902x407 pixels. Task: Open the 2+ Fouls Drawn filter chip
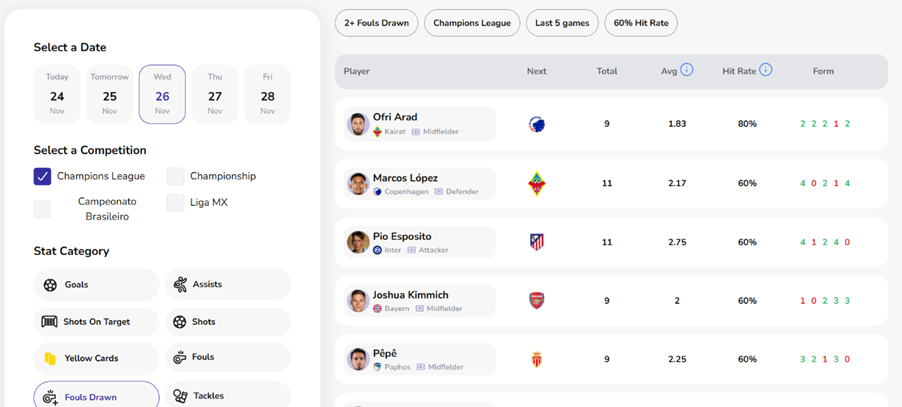coord(376,23)
